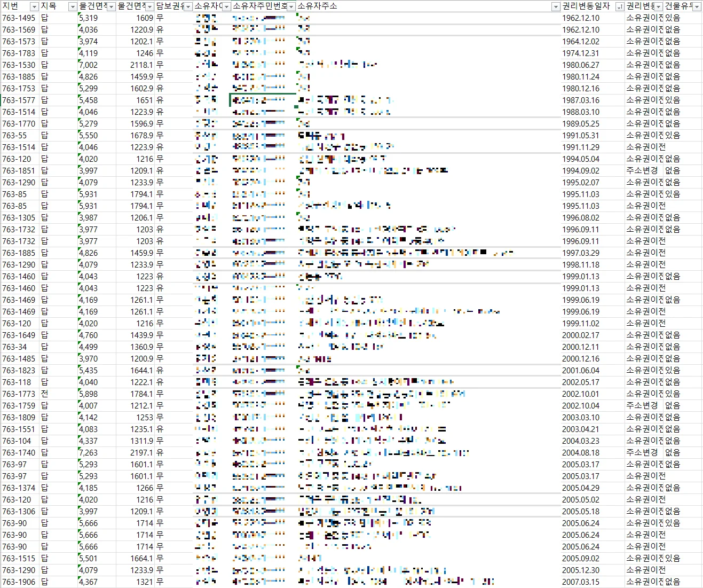This screenshot has height=588, width=703.
Task: Select cell 763-1530
Action: tap(19, 65)
